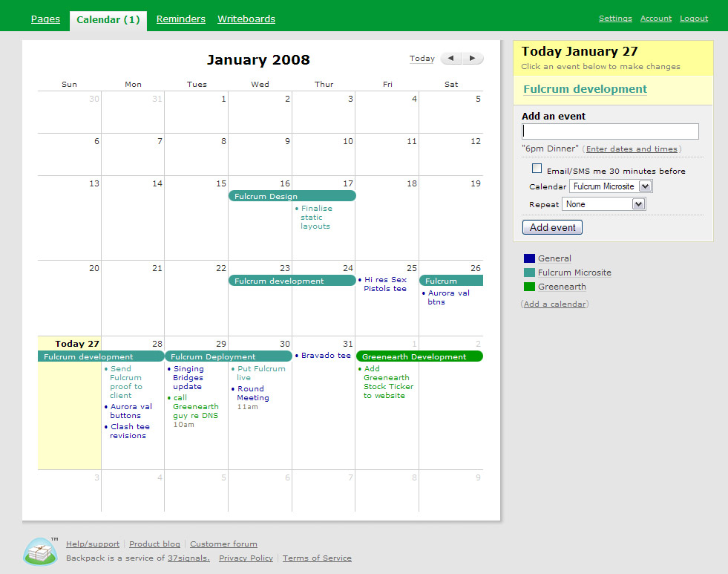Open the Terms of Service link
Viewport: 728px width, 574px height.
317,558
